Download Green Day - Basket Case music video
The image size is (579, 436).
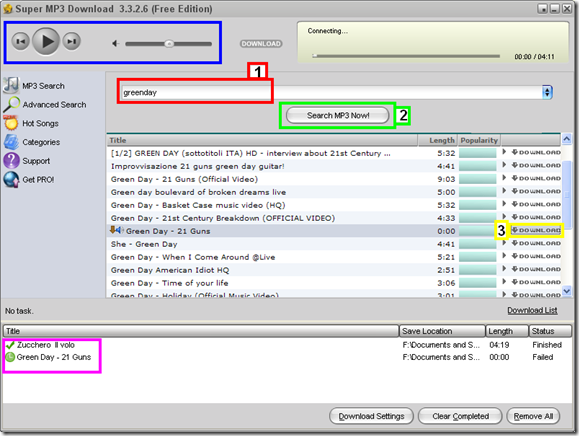(536, 204)
